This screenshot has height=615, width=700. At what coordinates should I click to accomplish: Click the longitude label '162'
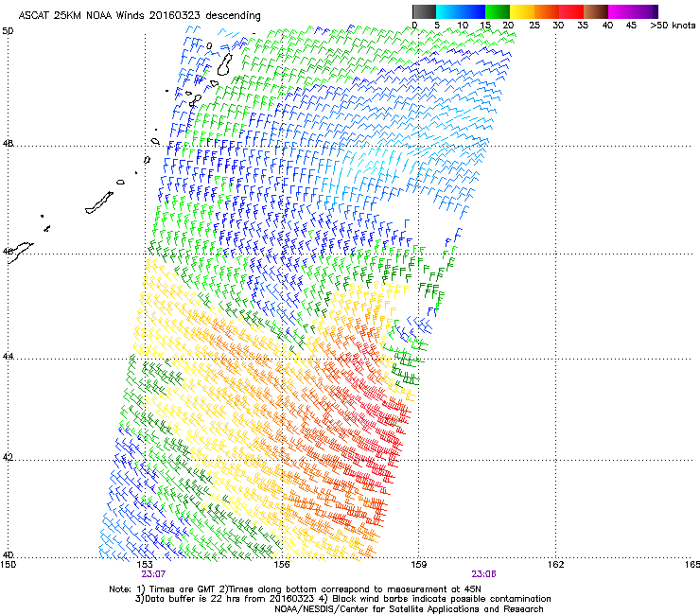pyautogui.click(x=555, y=565)
